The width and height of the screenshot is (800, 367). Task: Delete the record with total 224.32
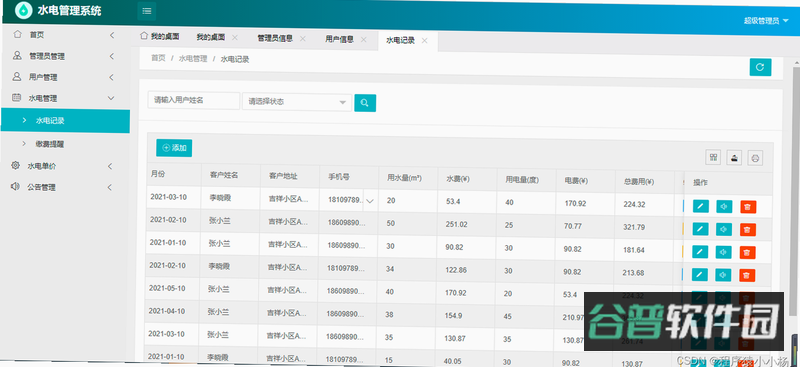point(748,207)
